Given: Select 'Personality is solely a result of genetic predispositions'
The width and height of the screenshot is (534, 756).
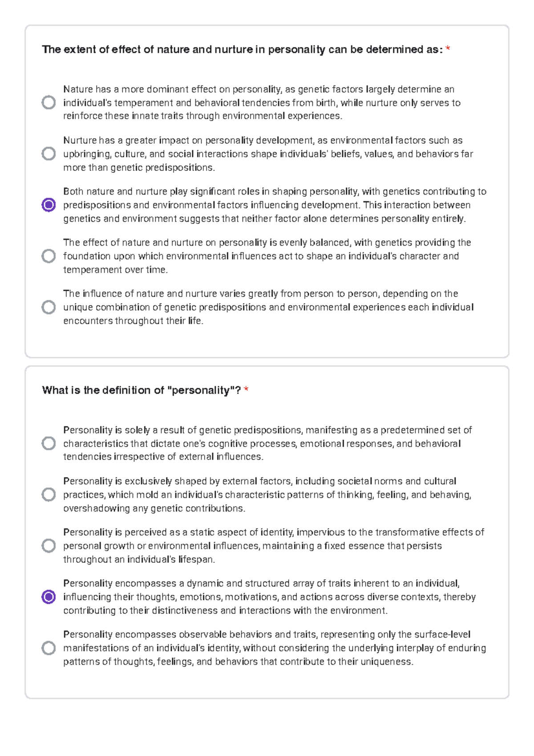Looking at the screenshot, I should [x=49, y=443].
